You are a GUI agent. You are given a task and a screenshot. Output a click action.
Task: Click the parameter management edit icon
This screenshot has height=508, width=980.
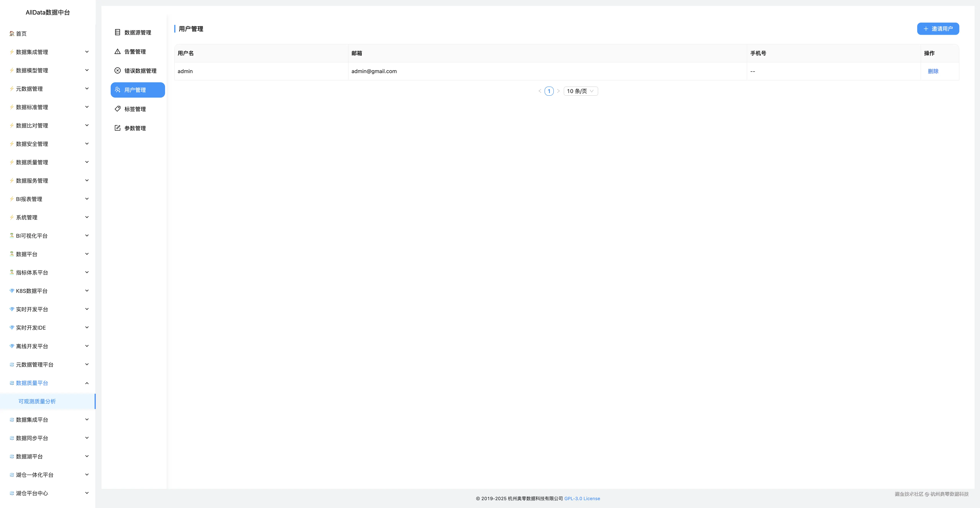118,128
